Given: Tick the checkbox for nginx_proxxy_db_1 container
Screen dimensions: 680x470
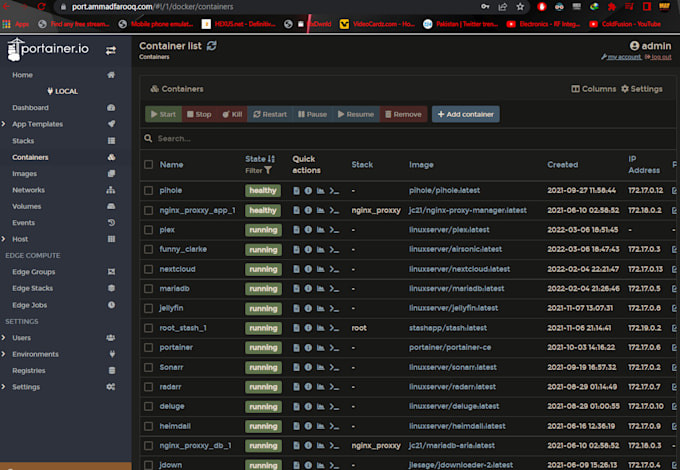Looking at the screenshot, I should [x=148, y=445].
